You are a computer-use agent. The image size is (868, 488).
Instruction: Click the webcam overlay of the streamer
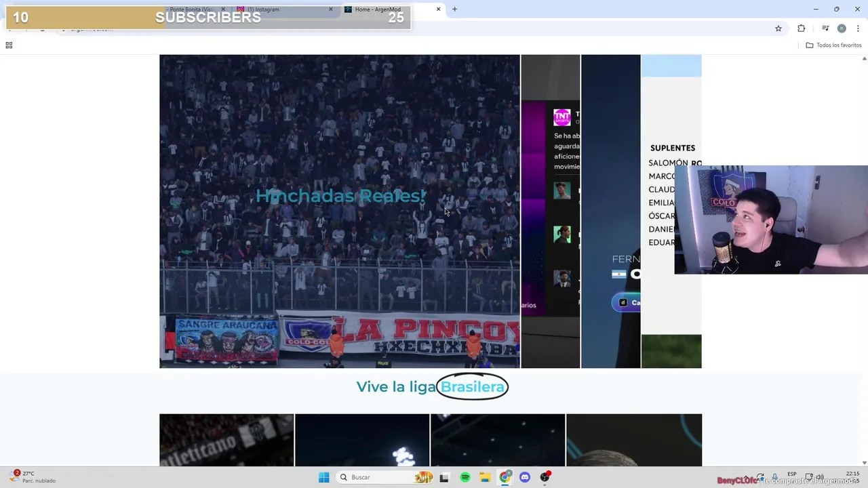771,220
